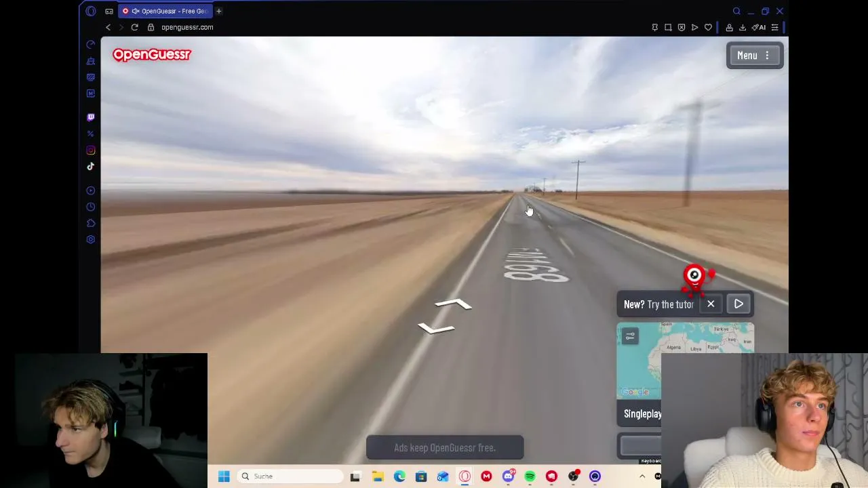Show hidden system tray icons
The image size is (868, 488).
click(642, 476)
